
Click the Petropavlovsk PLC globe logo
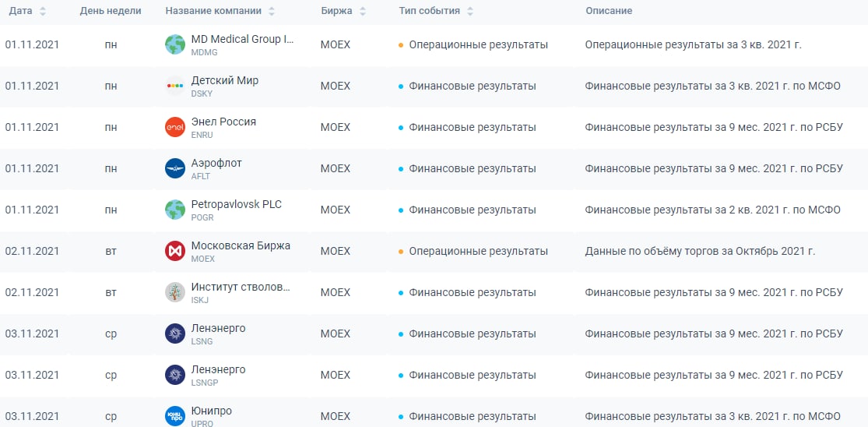(x=175, y=210)
